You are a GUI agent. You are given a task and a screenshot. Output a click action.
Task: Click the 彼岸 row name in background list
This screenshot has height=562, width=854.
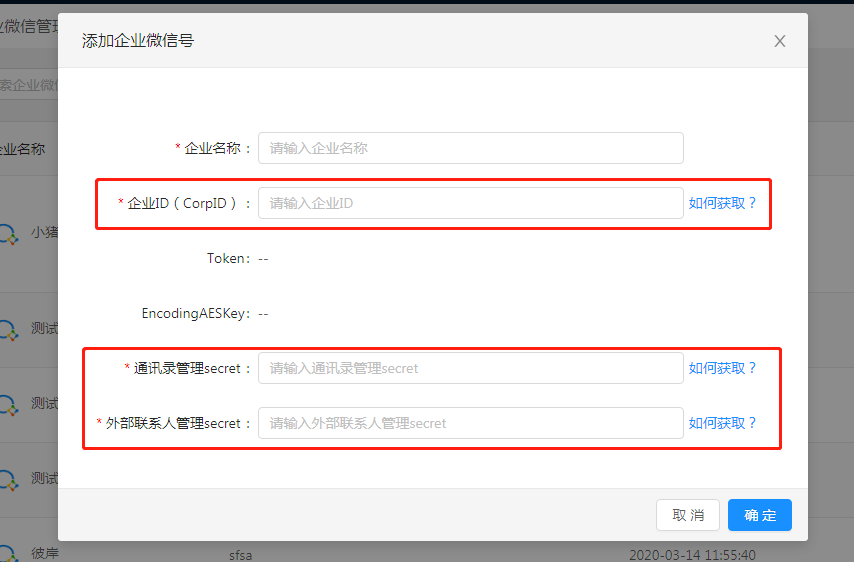(x=45, y=553)
